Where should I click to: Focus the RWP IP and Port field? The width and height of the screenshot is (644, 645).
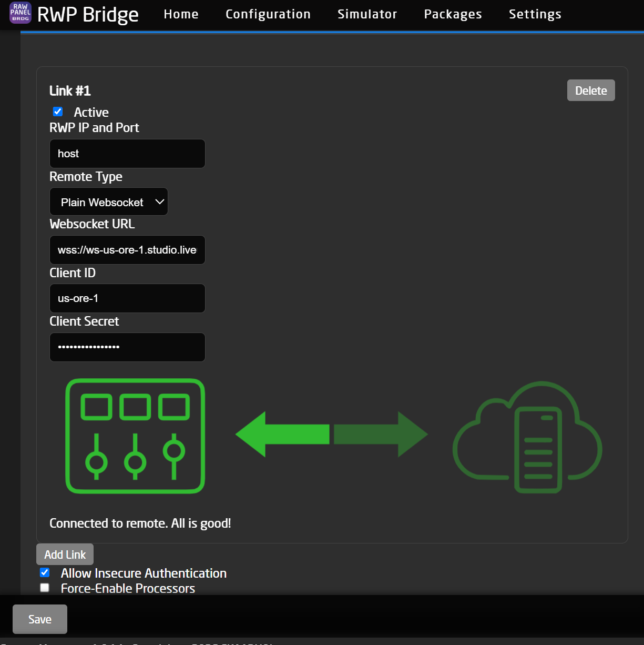127,154
